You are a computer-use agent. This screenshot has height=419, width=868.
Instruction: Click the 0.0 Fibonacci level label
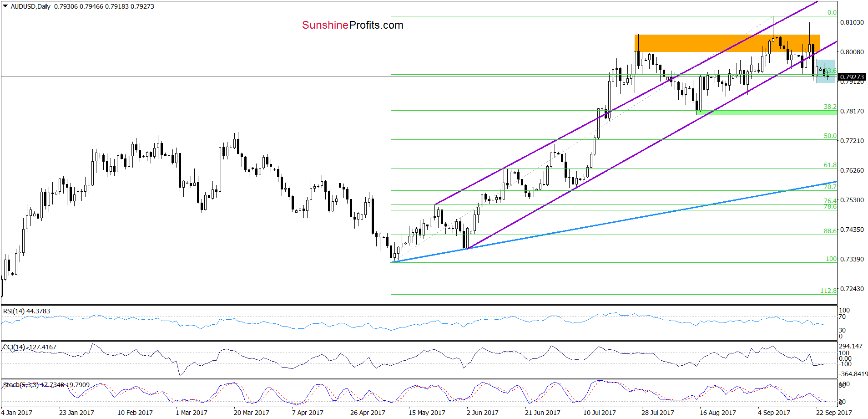[832, 12]
